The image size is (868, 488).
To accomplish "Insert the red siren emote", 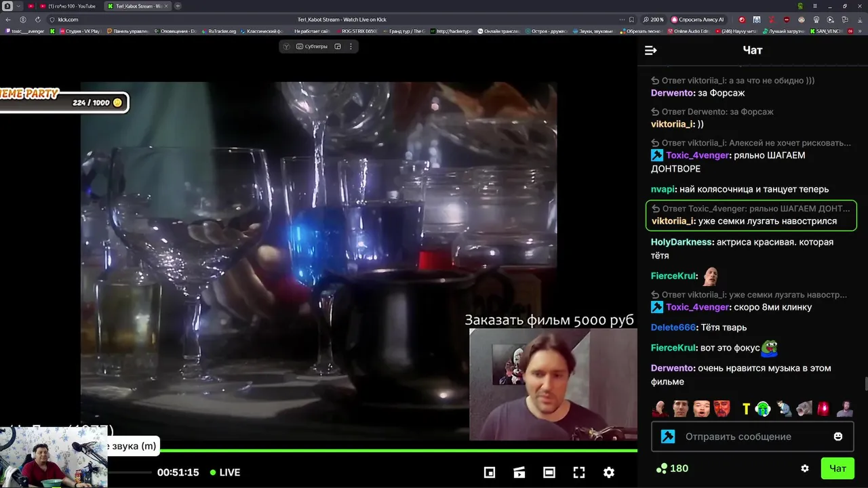I will coord(823,409).
